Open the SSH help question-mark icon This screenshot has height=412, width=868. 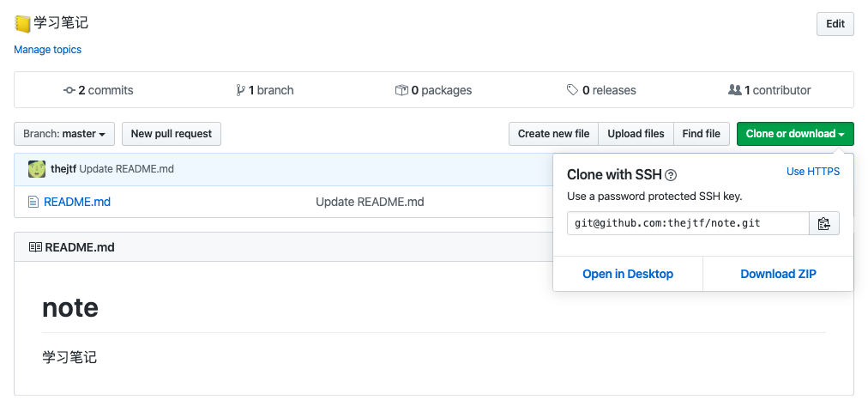671,176
